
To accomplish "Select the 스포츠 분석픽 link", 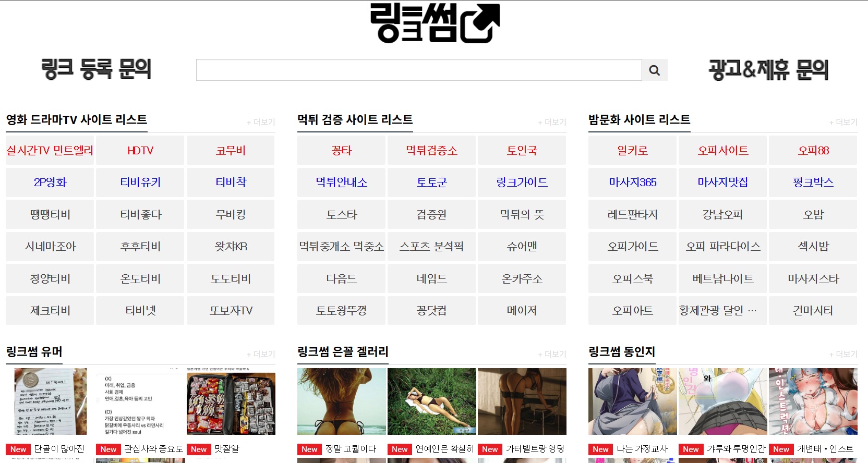I will click(x=431, y=247).
